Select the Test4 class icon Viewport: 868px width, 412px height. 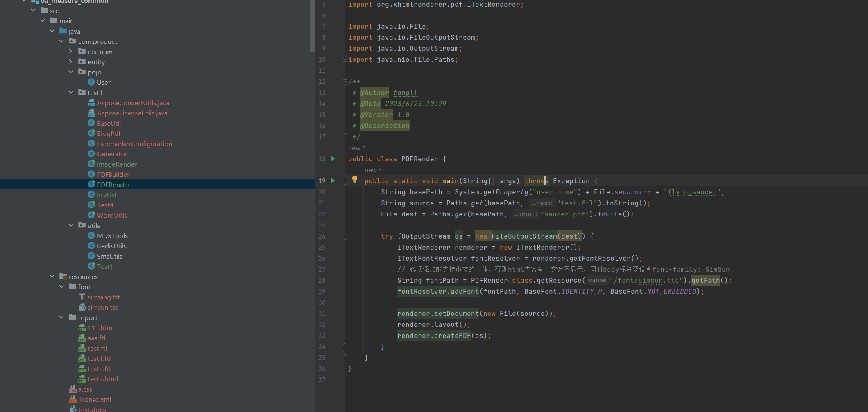[91, 205]
